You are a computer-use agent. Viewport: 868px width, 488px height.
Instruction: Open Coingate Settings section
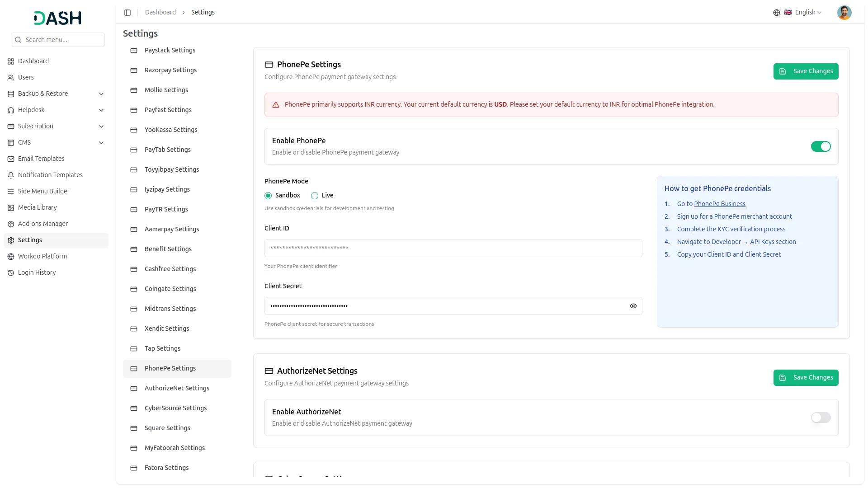pyautogui.click(x=177, y=289)
